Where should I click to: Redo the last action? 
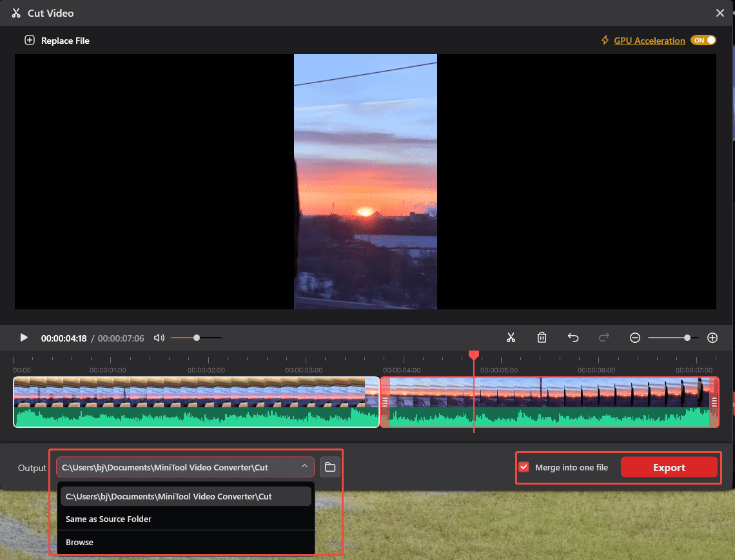pos(603,338)
